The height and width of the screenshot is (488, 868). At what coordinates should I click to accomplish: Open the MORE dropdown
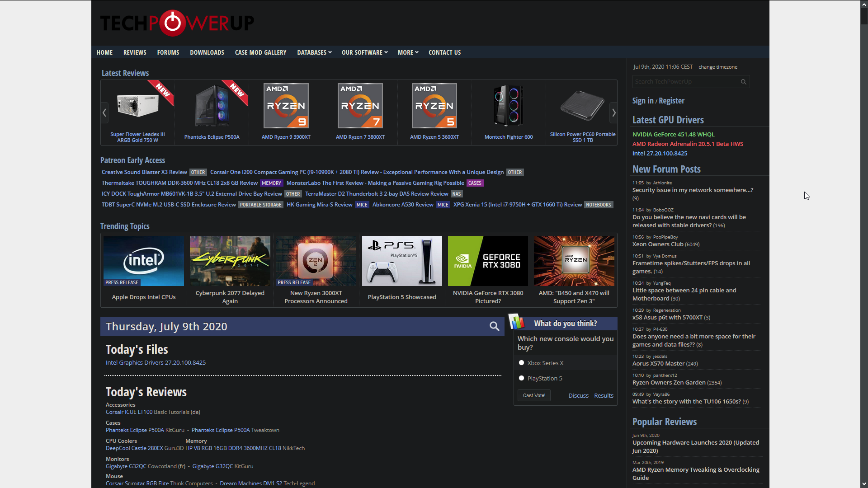407,52
